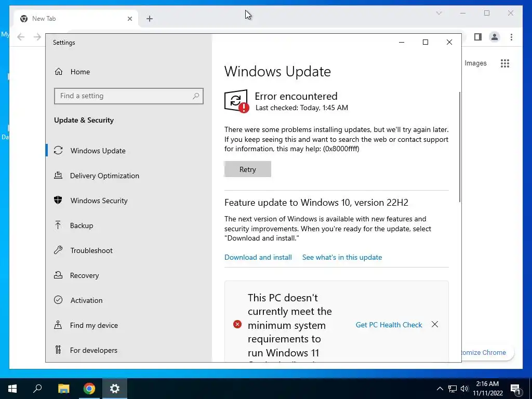
Task: Select Backup menu label
Action: [82, 225]
